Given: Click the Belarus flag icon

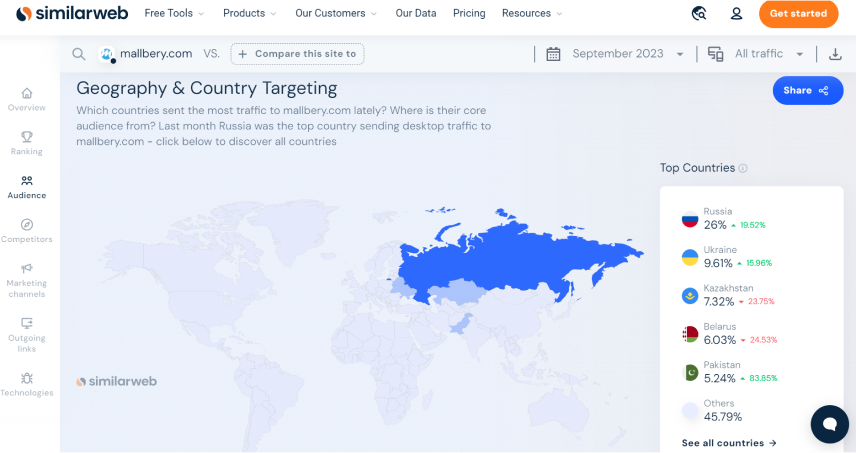Looking at the screenshot, I should [x=690, y=334].
